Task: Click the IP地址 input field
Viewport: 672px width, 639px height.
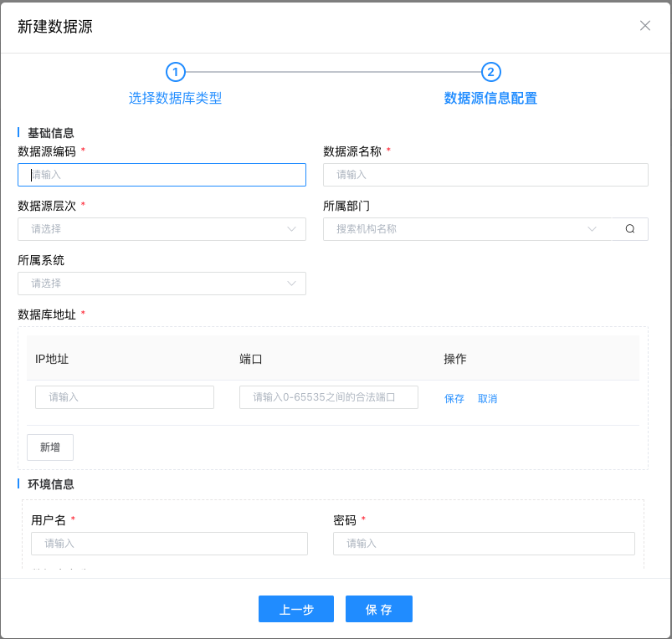Action: coord(125,397)
